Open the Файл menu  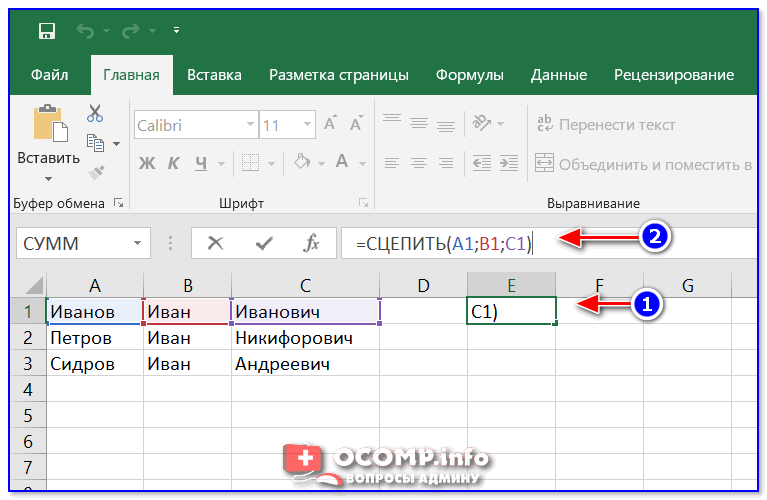(x=49, y=75)
